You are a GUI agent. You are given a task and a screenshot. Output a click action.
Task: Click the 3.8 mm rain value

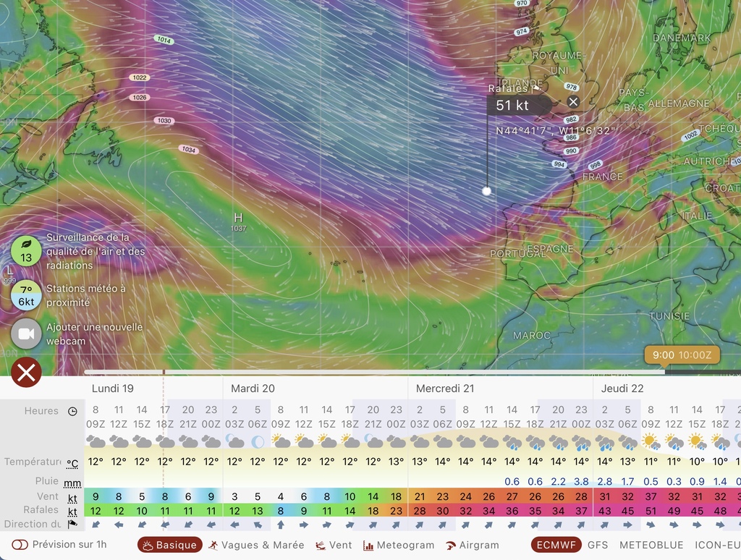click(x=581, y=482)
